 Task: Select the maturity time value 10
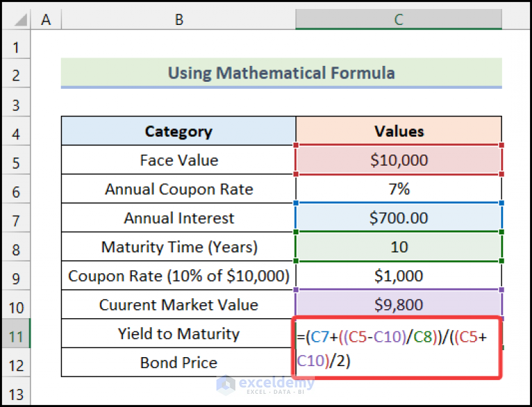(399, 247)
